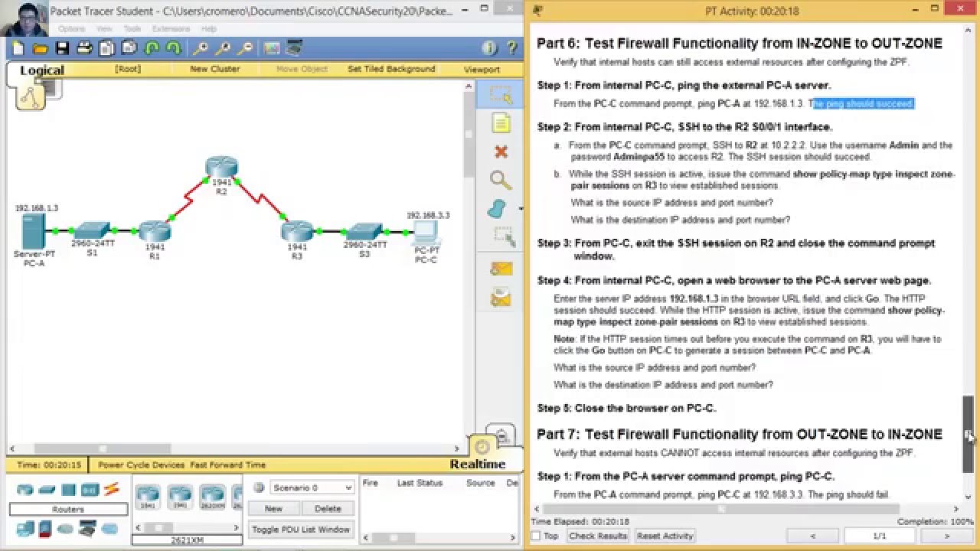The height and width of the screenshot is (551, 980).
Task: Click the middle magnifier Zoom Reset icon
Action: pos(223,48)
